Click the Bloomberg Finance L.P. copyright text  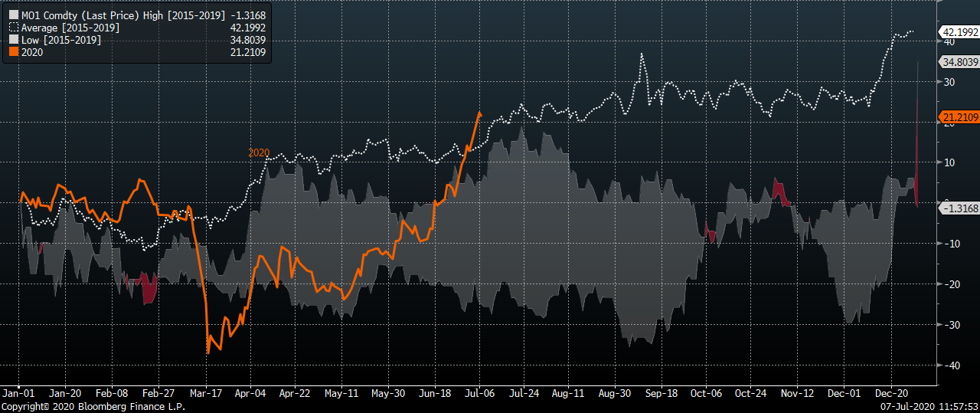pyautogui.click(x=93, y=407)
